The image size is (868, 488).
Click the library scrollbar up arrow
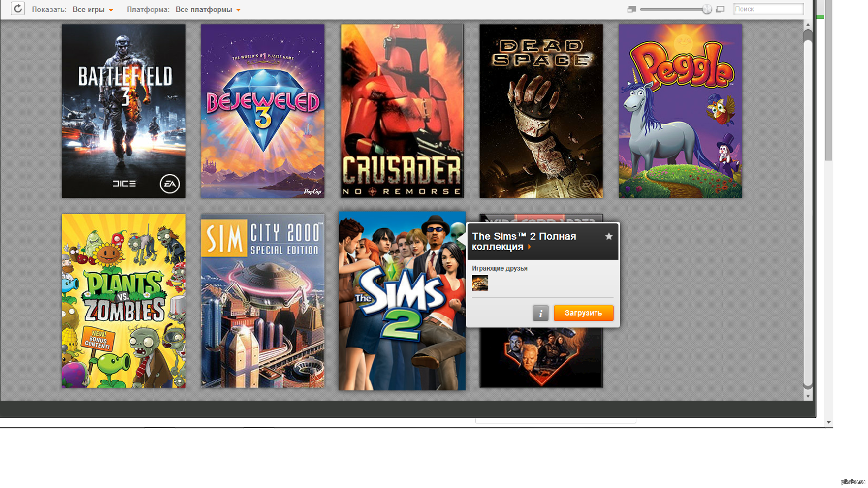click(808, 24)
